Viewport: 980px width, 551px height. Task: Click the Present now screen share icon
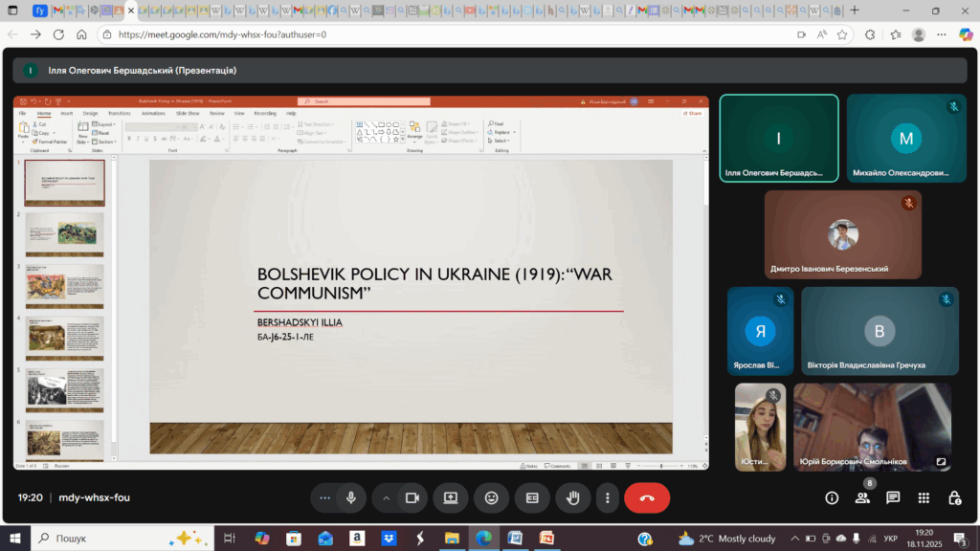click(x=450, y=497)
